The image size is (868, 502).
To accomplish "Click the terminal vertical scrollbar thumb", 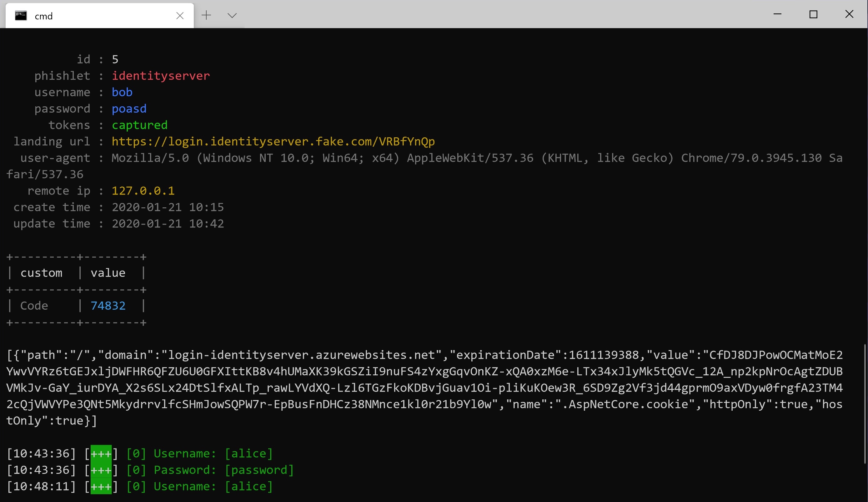I will click(x=865, y=404).
